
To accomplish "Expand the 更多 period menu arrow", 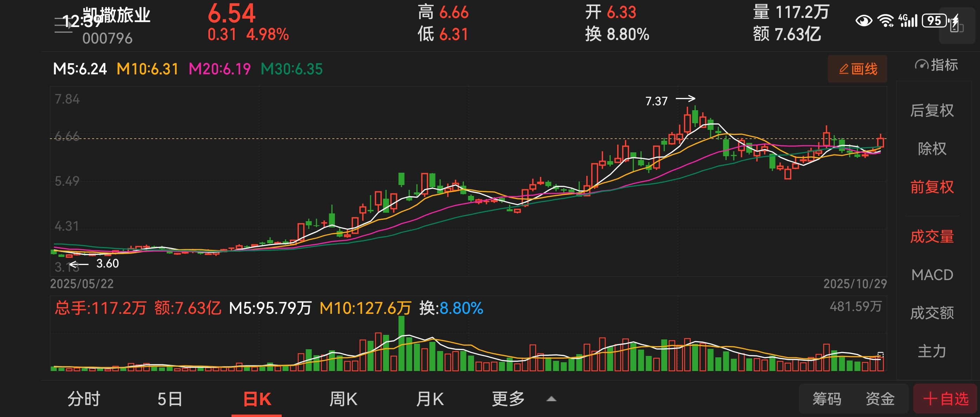I will tap(551, 399).
